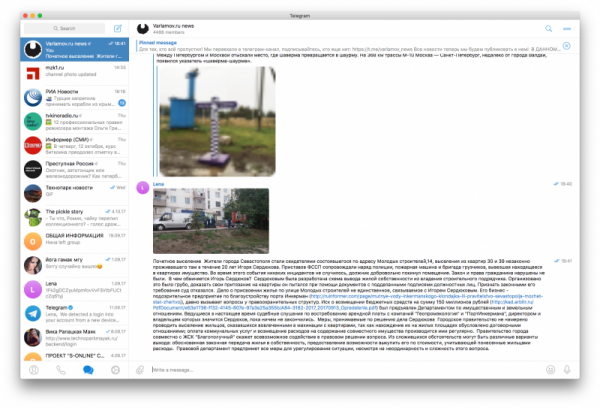Screen dimensions: 600x408
Task: Click the red Информер avatar
Action: [x=33, y=145]
